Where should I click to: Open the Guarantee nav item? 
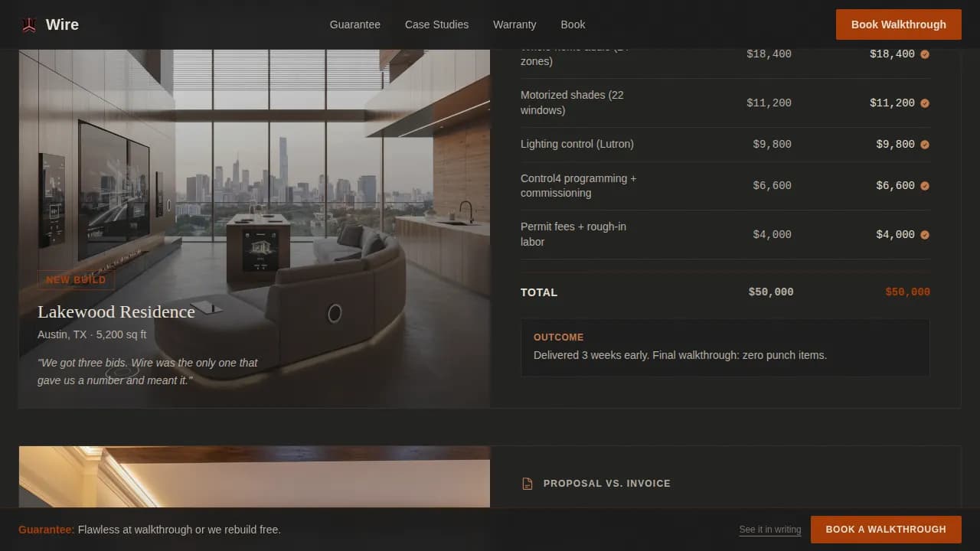click(355, 24)
